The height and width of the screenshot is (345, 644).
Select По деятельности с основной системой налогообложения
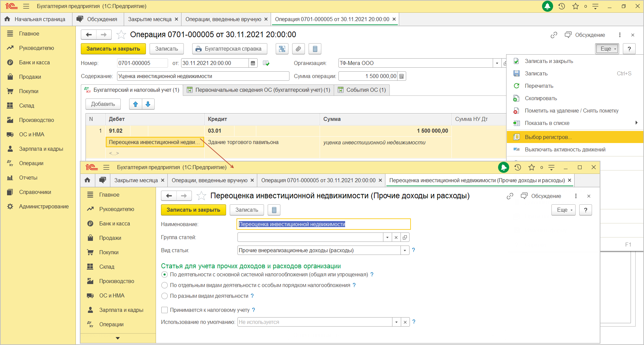(x=164, y=275)
